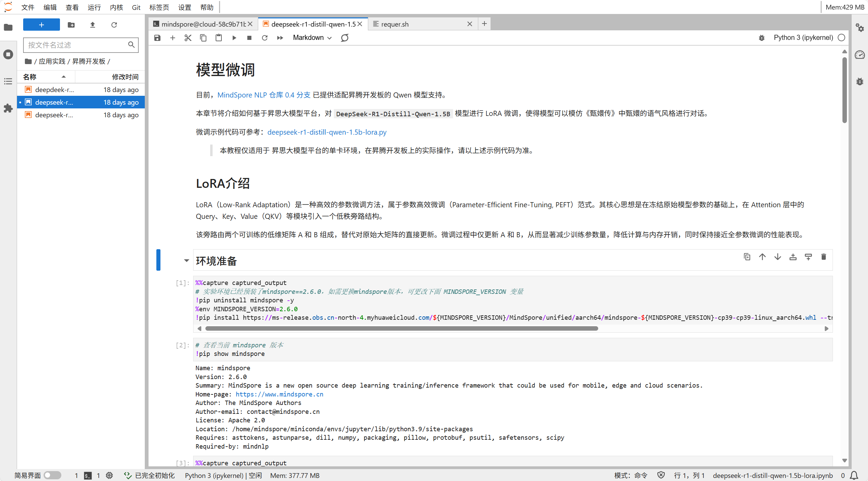Run the selected cell with play icon
Image resolution: width=868 pixels, height=481 pixels.
(234, 38)
